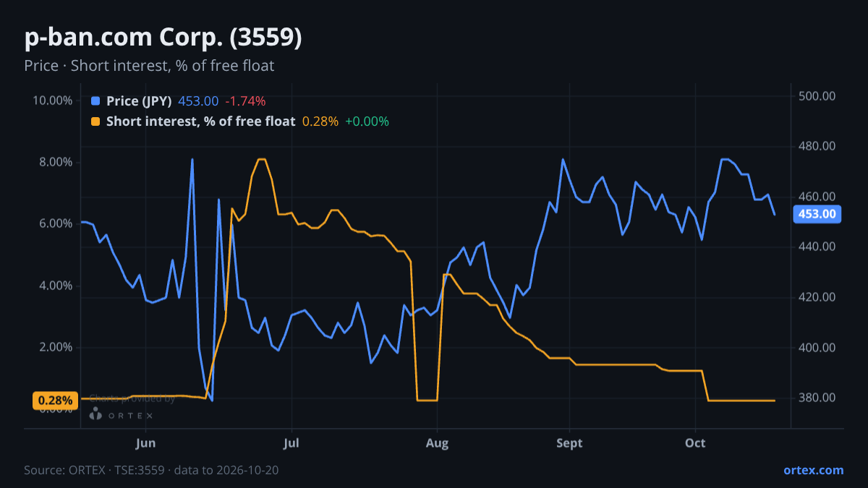Image resolution: width=868 pixels, height=488 pixels.
Task: Click the 10.00% left axis label
Action: point(52,100)
